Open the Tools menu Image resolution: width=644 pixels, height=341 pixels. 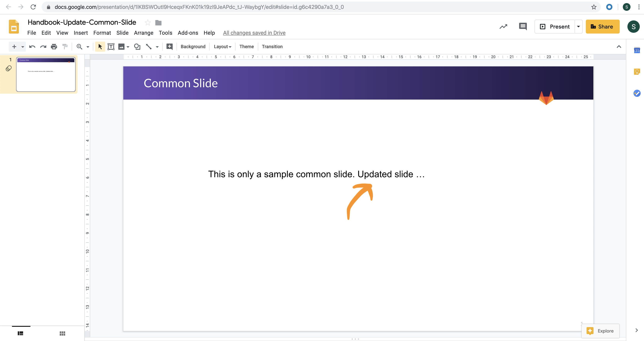tap(165, 33)
